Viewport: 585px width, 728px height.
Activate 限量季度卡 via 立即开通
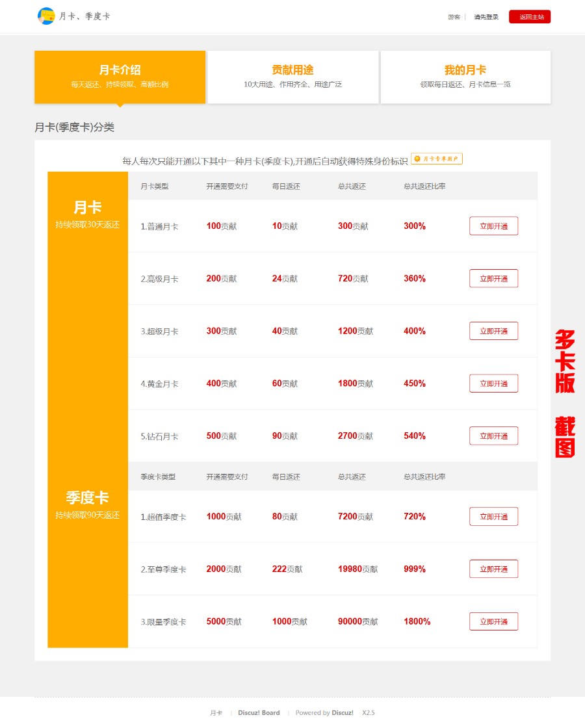493,621
